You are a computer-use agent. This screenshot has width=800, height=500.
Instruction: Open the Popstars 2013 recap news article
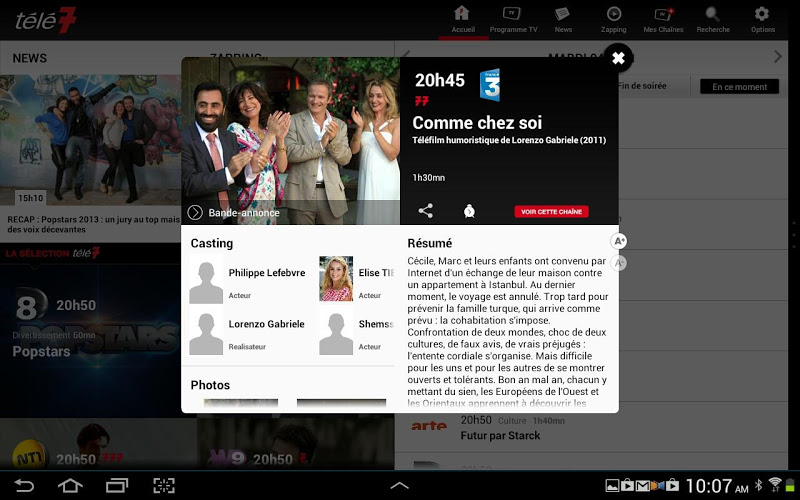(91, 158)
